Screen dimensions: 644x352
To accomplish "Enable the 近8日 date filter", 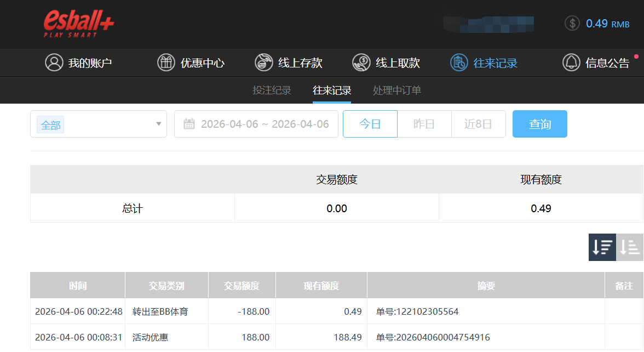I will point(479,124).
